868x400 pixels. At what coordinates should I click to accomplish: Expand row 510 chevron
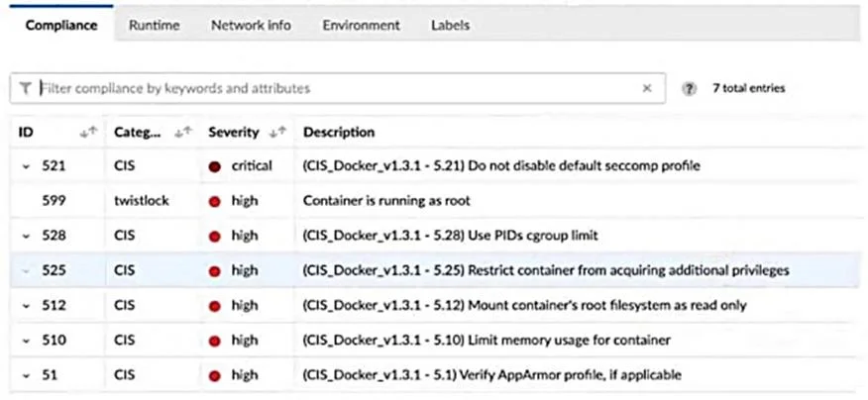point(26,341)
